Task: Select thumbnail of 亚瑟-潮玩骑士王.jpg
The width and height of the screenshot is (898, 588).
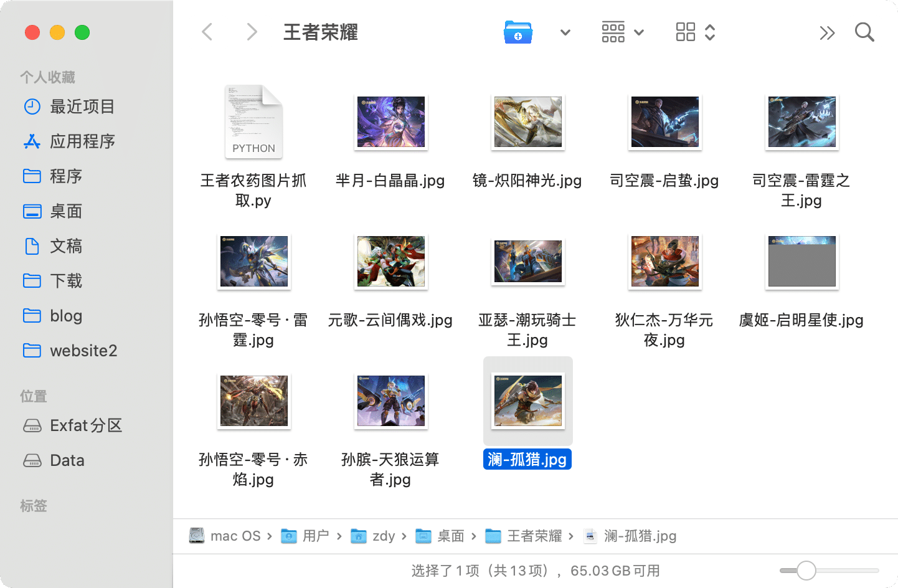Action: (x=528, y=262)
